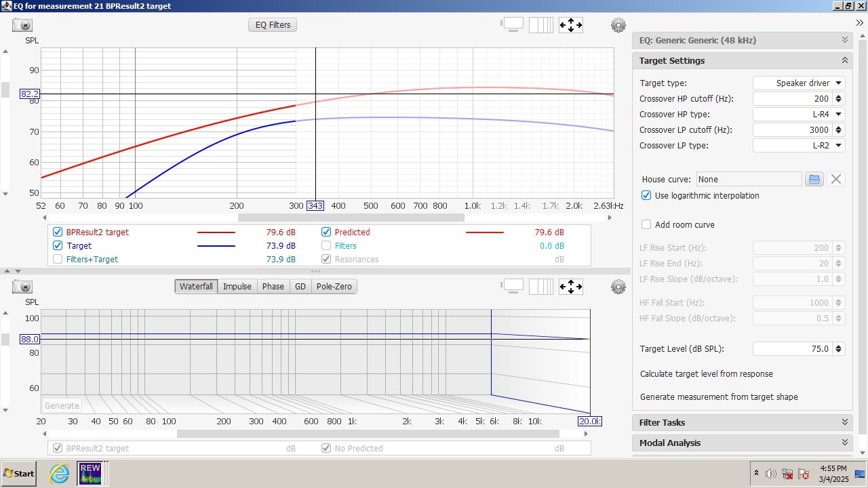Switch to the Pole-Zero tab
This screenshot has height=488, width=868.
pos(334,287)
